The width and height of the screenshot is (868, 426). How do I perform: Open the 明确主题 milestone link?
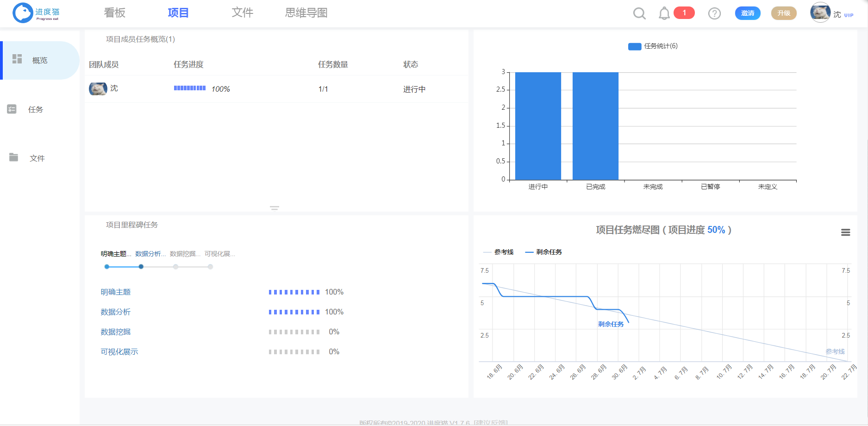coord(116,292)
